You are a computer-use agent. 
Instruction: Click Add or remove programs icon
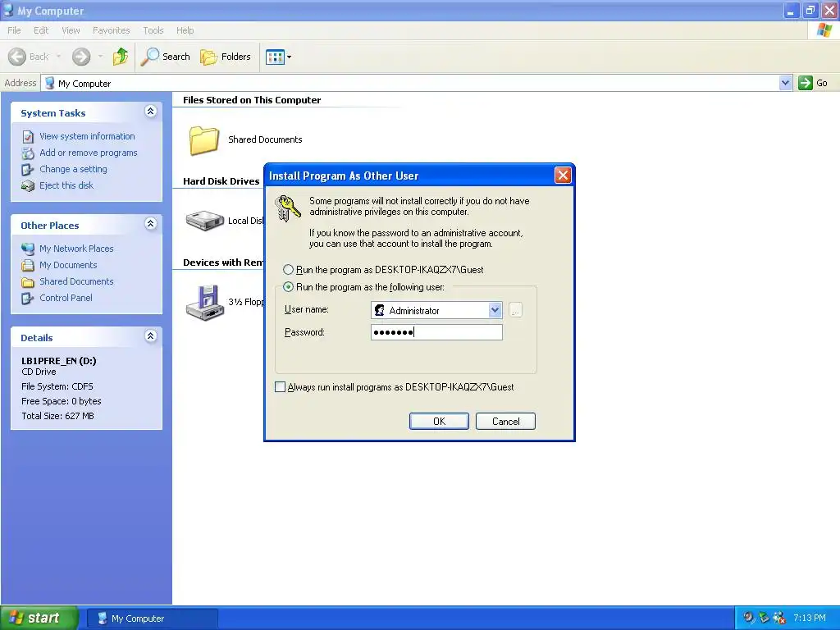pyautogui.click(x=28, y=153)
